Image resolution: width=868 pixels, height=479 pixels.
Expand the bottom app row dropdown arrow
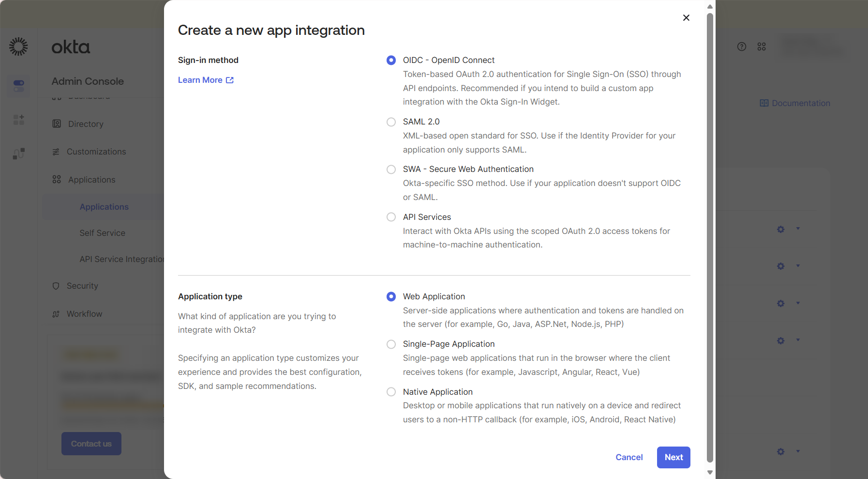click(798, 451)
